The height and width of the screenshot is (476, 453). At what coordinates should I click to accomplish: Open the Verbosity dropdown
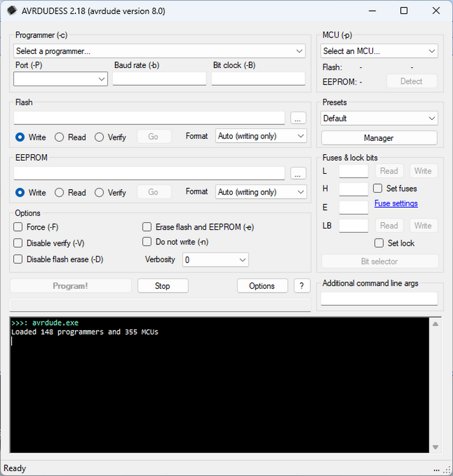[x=216, y=260]
